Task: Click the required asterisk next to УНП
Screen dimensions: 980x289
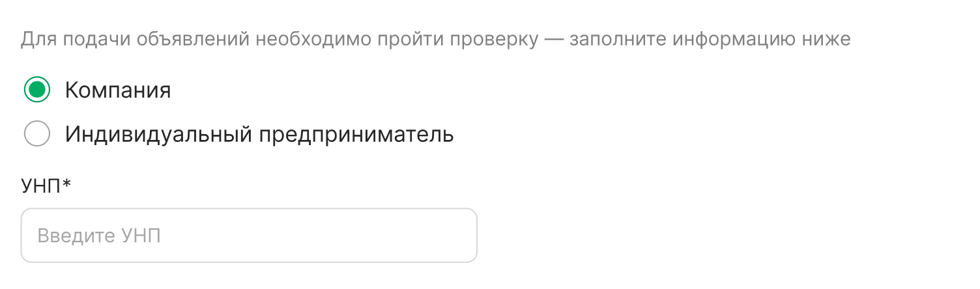Action: point(66,184)
